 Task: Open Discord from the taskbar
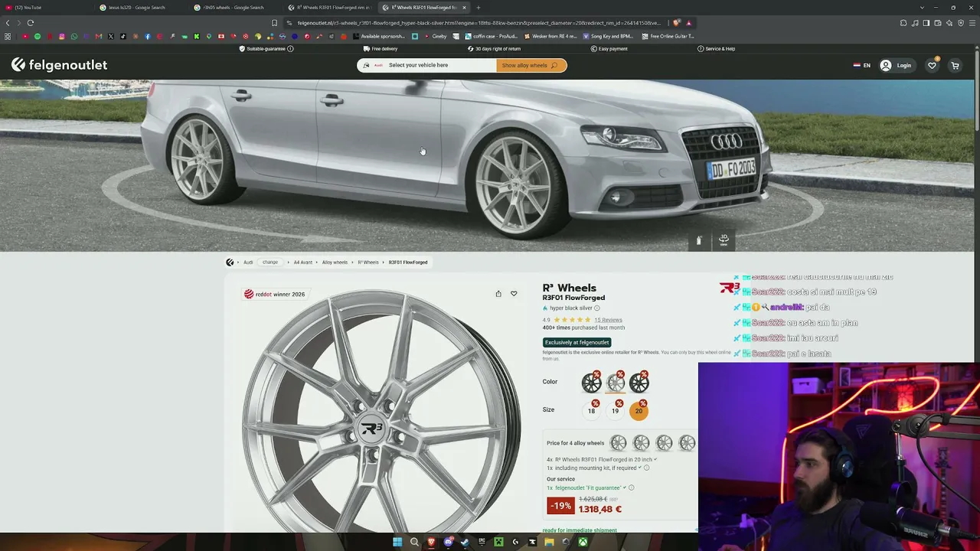click(448, 543)
